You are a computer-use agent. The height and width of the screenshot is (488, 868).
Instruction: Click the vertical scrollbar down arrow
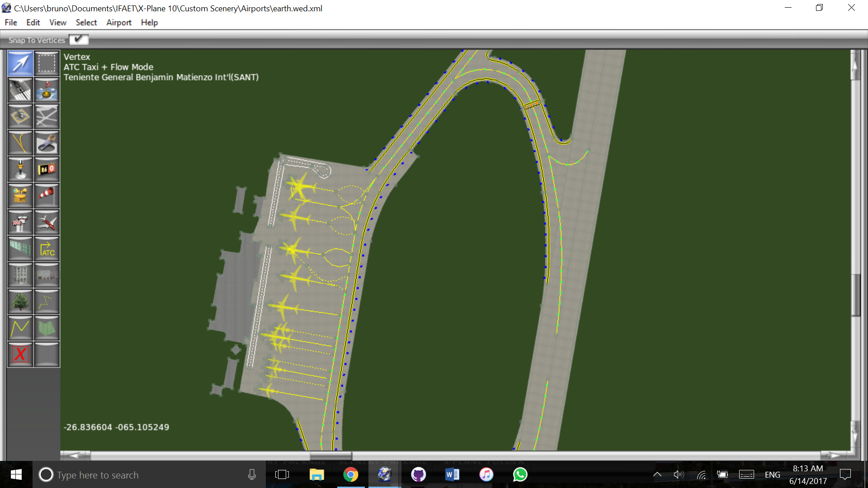(854, 435)
